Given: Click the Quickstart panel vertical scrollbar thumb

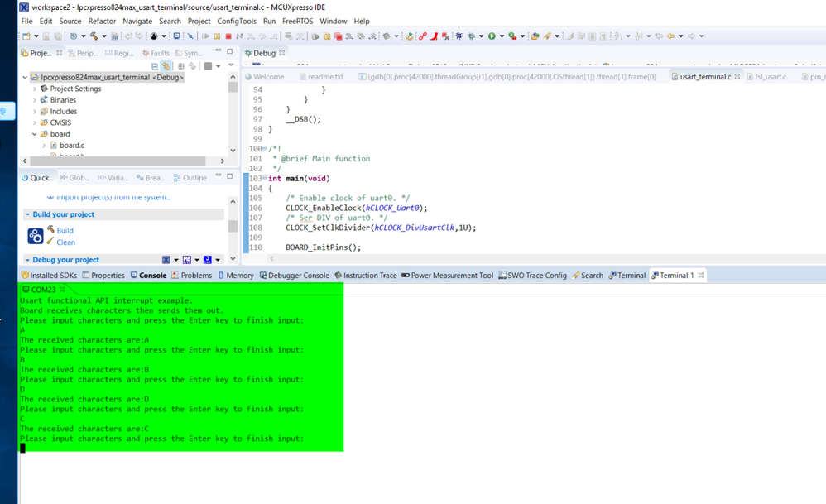Looking at the screenshot, I should tap(233, 226).
